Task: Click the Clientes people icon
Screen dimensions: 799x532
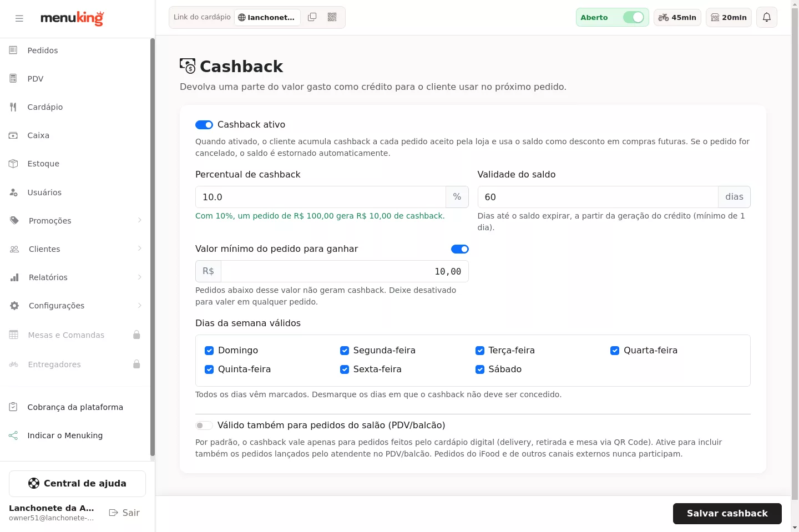Action: pos(14,249)
